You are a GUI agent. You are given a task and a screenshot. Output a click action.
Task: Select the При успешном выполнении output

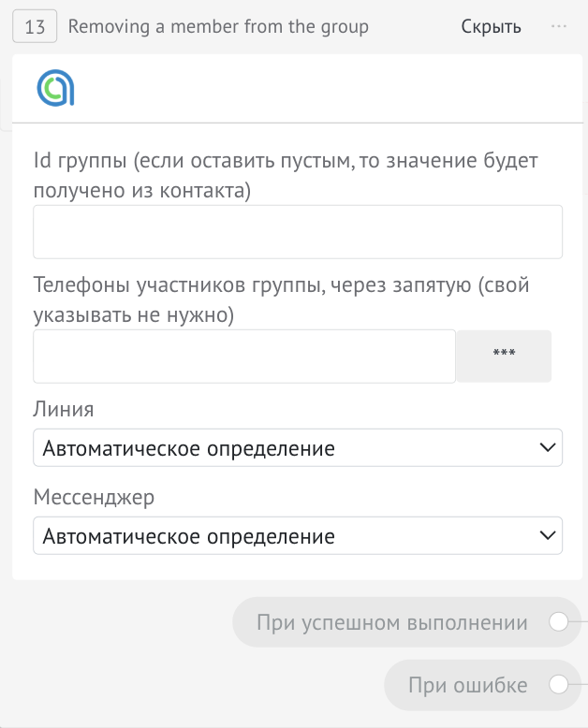coord(392,623)
